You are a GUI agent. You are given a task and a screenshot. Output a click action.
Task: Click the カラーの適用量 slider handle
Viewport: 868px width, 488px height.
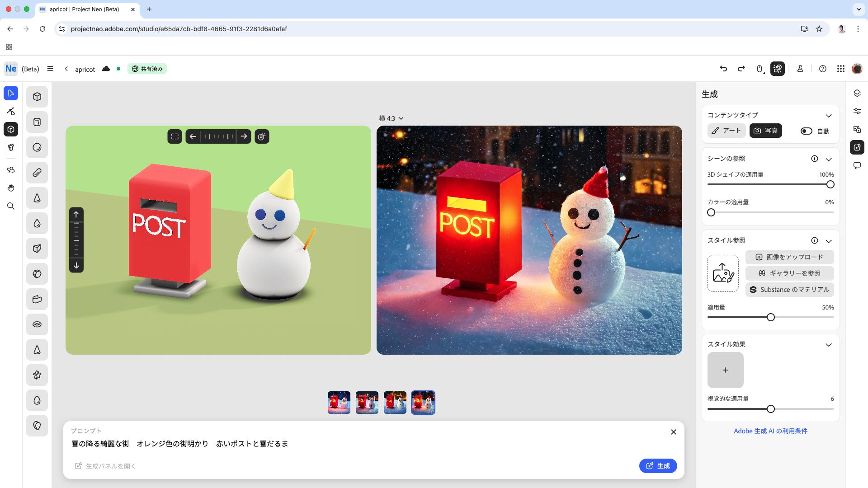coord(711,212)
